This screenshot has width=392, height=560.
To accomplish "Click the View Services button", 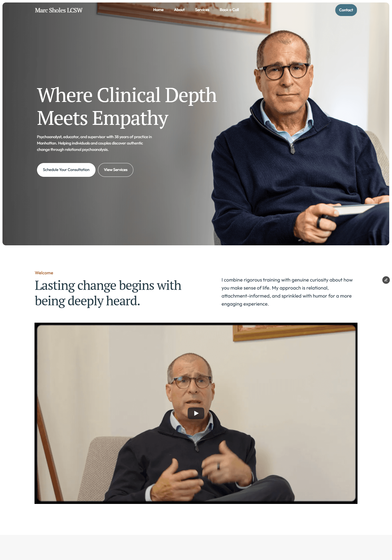I will (116, 170).
